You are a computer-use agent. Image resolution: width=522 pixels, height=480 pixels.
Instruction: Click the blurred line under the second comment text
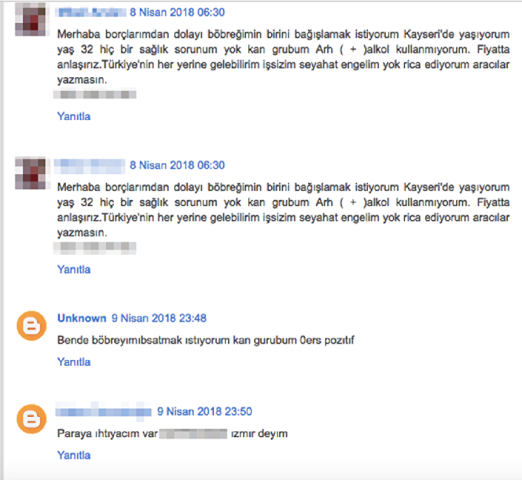[x=95, y=248]
